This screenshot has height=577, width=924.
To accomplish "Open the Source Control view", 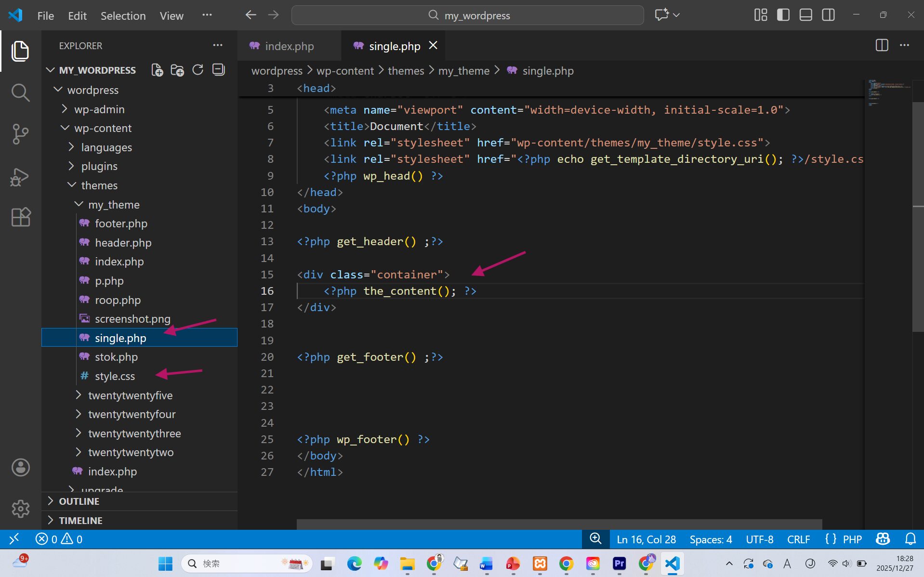I will pyautogui.click(x=20, y=134).
